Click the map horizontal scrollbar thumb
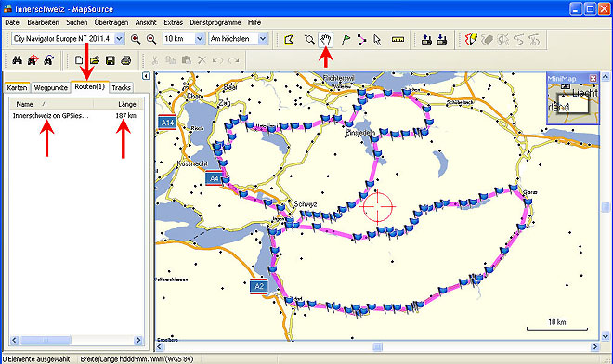 [x=377, y=346]
